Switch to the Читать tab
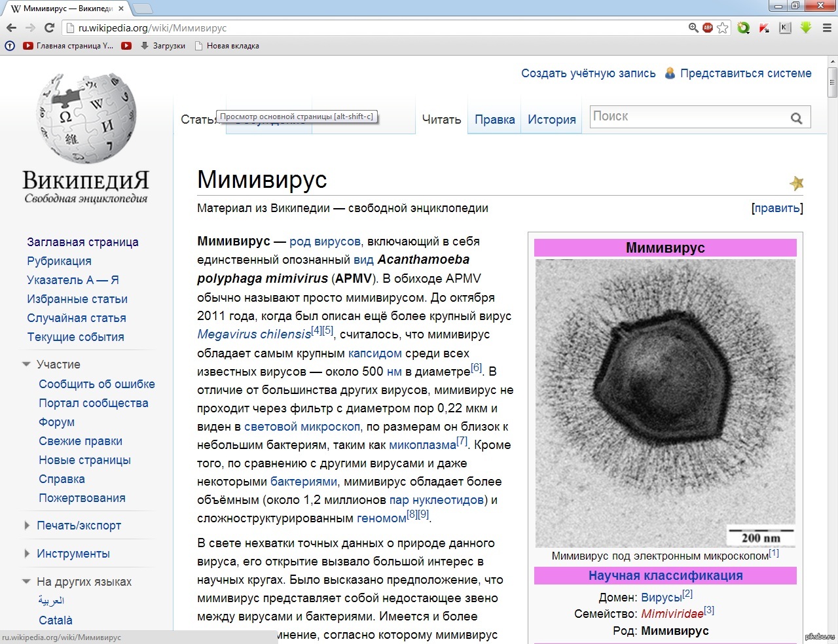This screenshot has width=838, height=644. pos(441,120)
